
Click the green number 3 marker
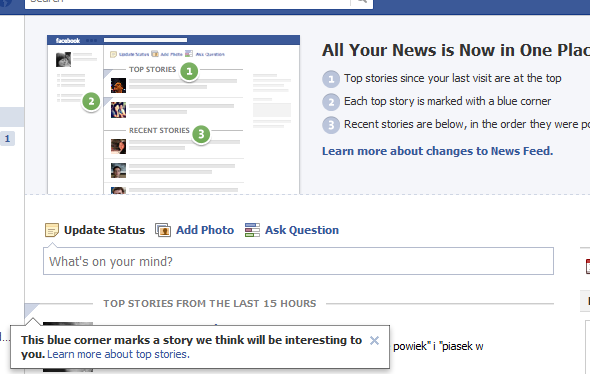(201, 134)
